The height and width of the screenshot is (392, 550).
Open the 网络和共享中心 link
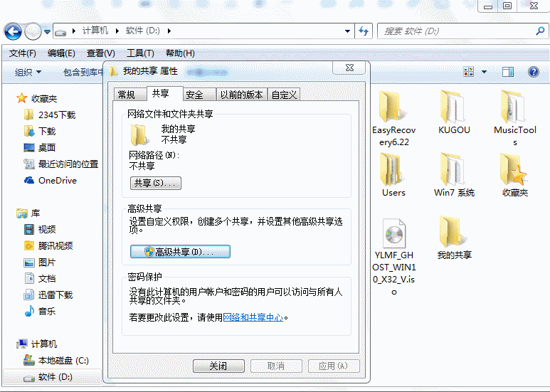pos(253,318)
